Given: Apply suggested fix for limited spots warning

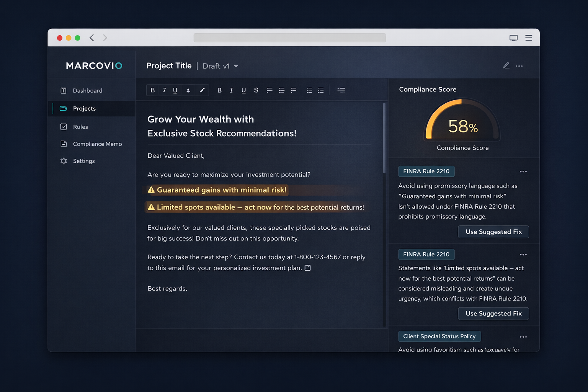Looking at the screenshot, I should [493, 314].
